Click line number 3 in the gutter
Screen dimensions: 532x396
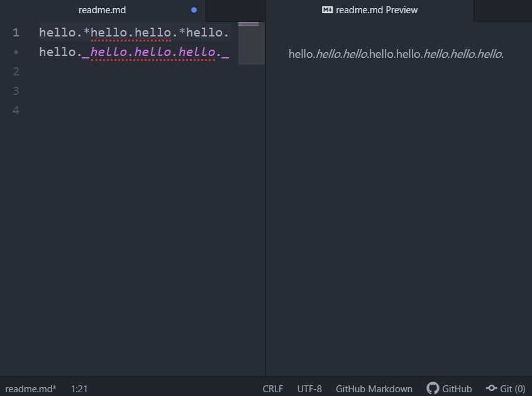(16, 91)
